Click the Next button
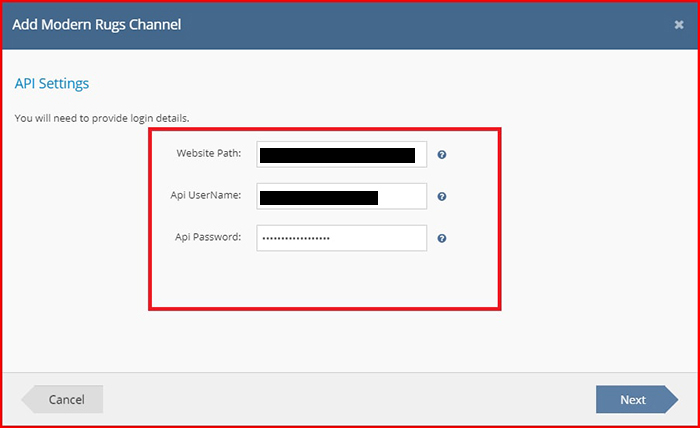700x428 pixels. pyautogui.click(x=637, y=399)
